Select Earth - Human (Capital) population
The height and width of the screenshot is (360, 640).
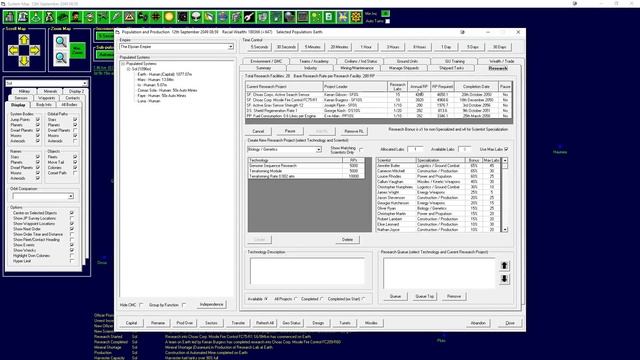tap(164, 75)
